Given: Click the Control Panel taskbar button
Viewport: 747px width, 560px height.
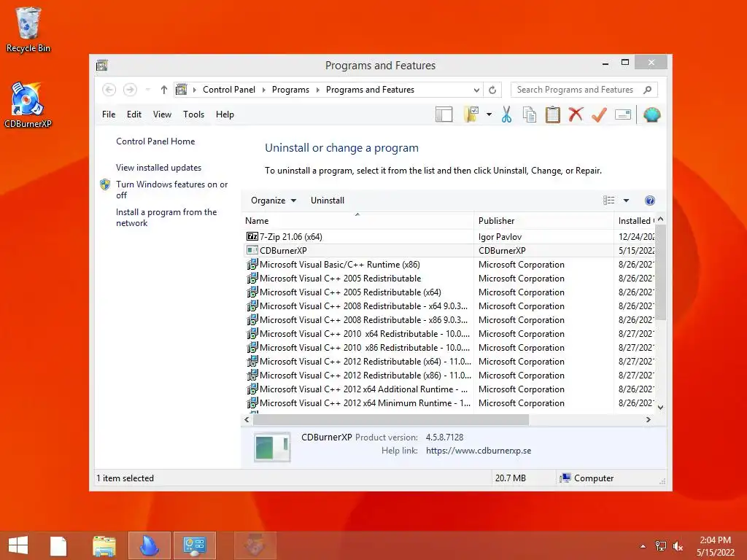Looking at the screenshot, I should pos(194,545).
